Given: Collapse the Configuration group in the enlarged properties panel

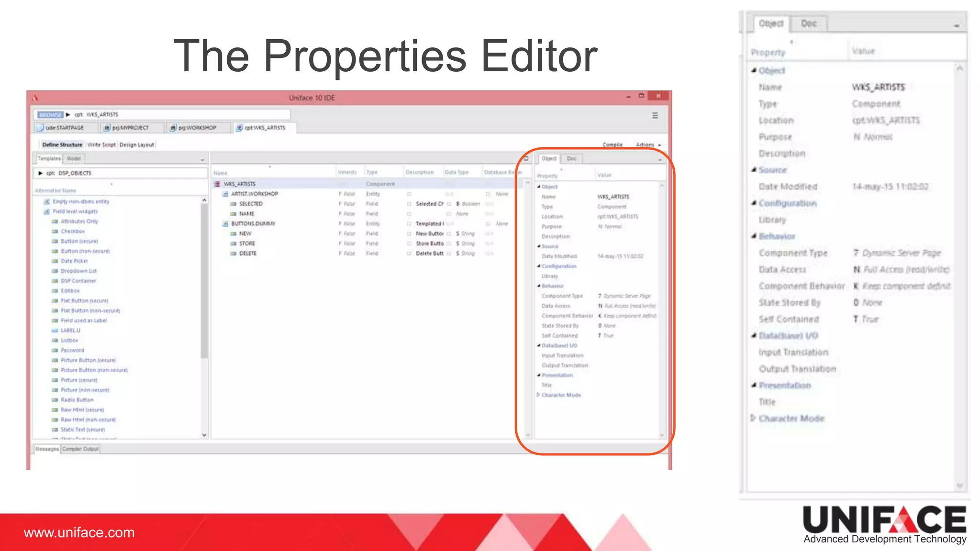Looking at the screenshot, I should coord(754,203).
